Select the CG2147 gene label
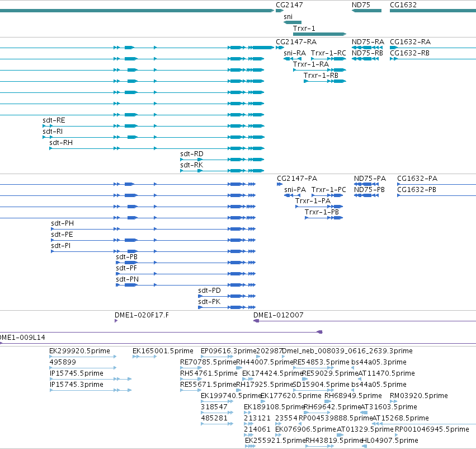 [289, 5]
